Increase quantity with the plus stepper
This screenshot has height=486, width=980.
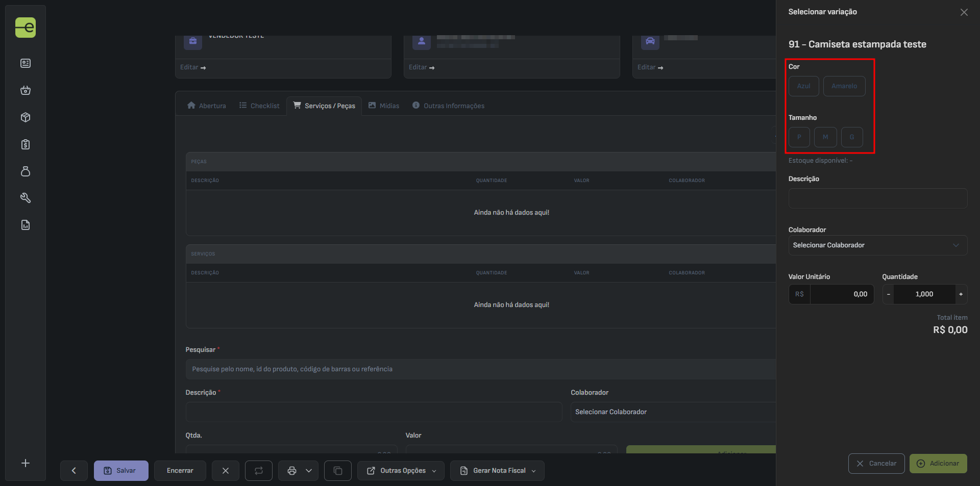961,294
